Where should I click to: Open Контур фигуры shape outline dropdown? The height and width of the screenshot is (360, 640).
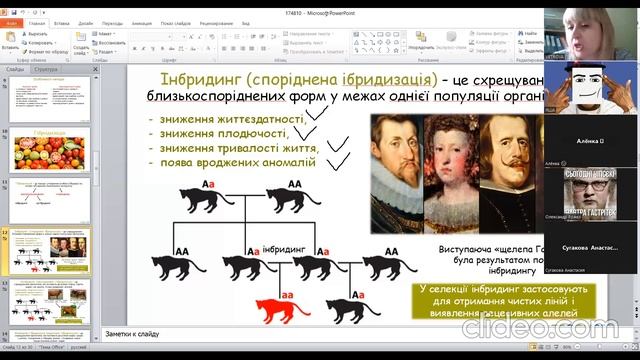pyautogui.click(x=488, y=42)
